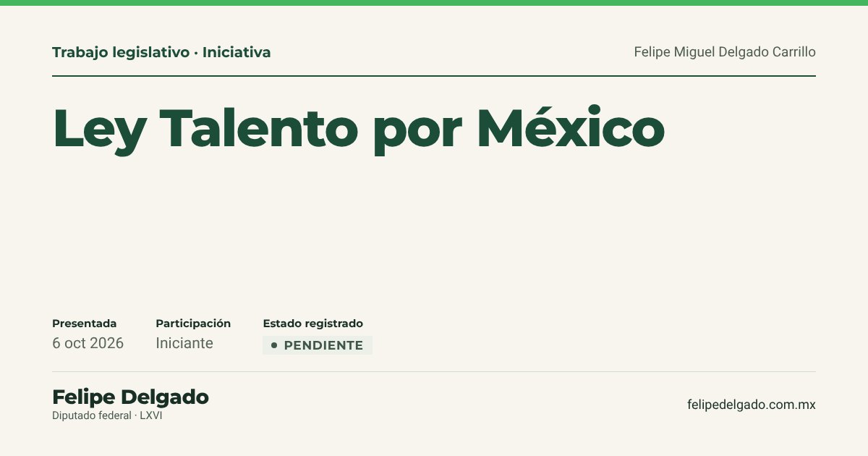Viewport: 868px width, 456px height.
Task: Click the 'Estado registrado' label
Action: point(312,324)
